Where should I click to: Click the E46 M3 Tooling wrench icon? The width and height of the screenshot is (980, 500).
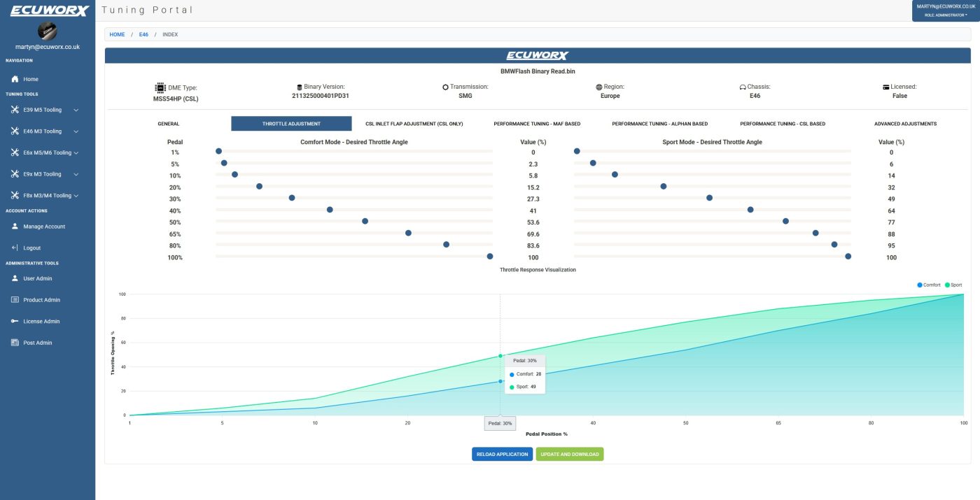point(15,131)
